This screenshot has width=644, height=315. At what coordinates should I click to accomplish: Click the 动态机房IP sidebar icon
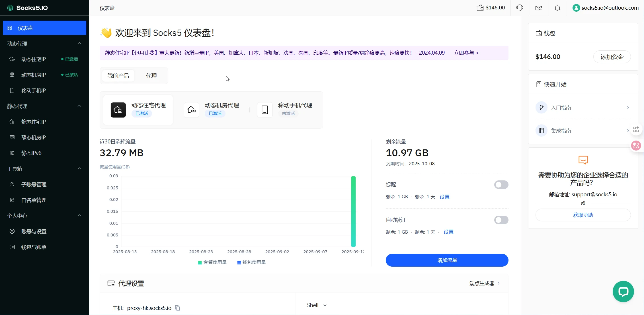pyautogui.click(x=12, y=75)
